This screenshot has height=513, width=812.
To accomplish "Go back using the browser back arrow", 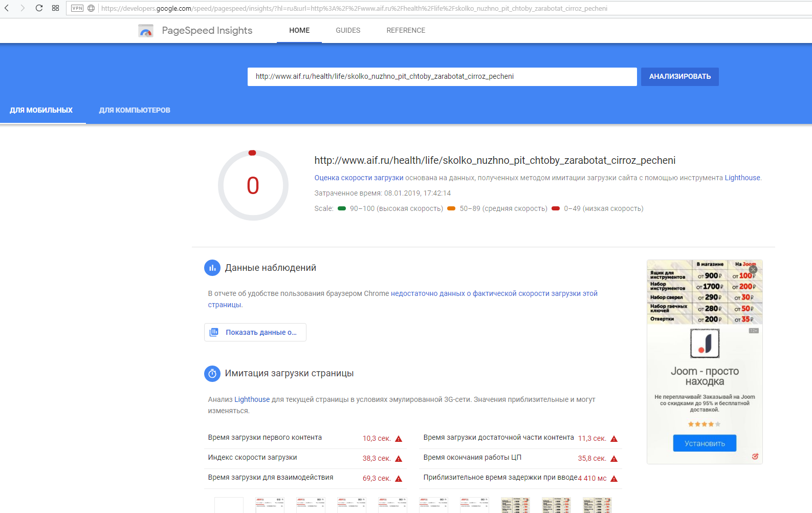I will click(x=7, y=8).
